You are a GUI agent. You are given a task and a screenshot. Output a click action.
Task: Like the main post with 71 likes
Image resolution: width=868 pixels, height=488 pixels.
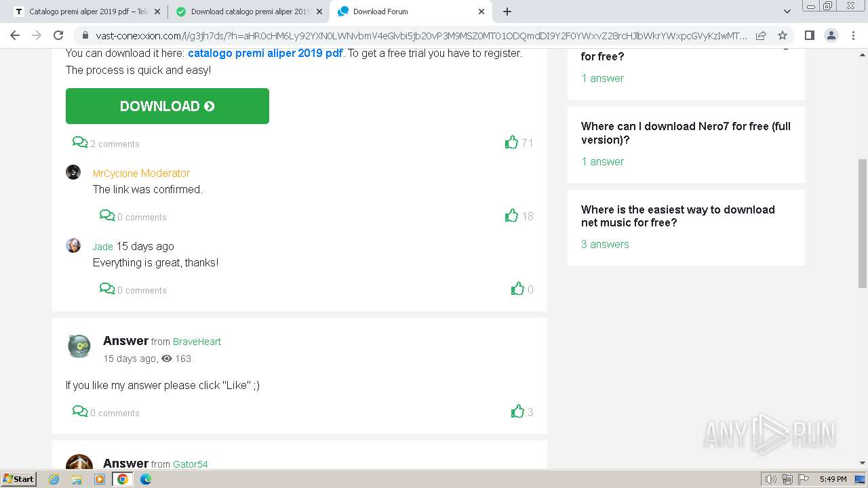[x=511, y=142]
